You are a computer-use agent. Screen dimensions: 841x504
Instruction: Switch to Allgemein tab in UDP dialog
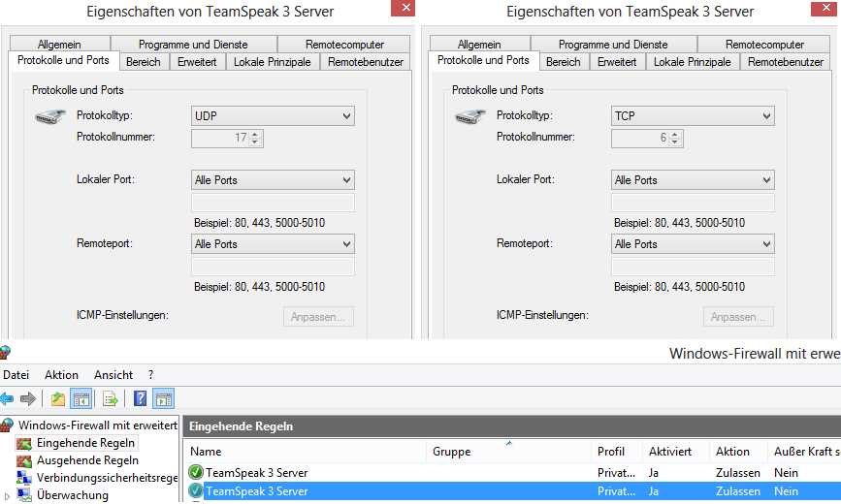[x=59, y=44]
